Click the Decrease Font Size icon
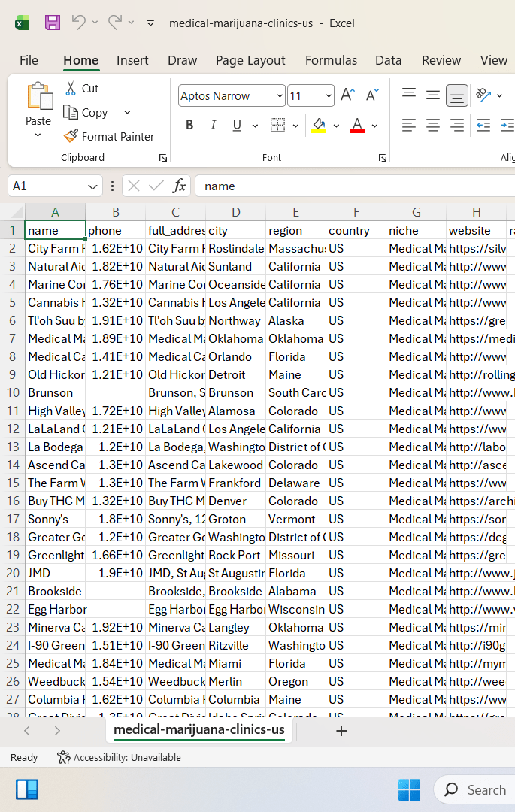Viewport: 515px width, 812px height. 372,95
